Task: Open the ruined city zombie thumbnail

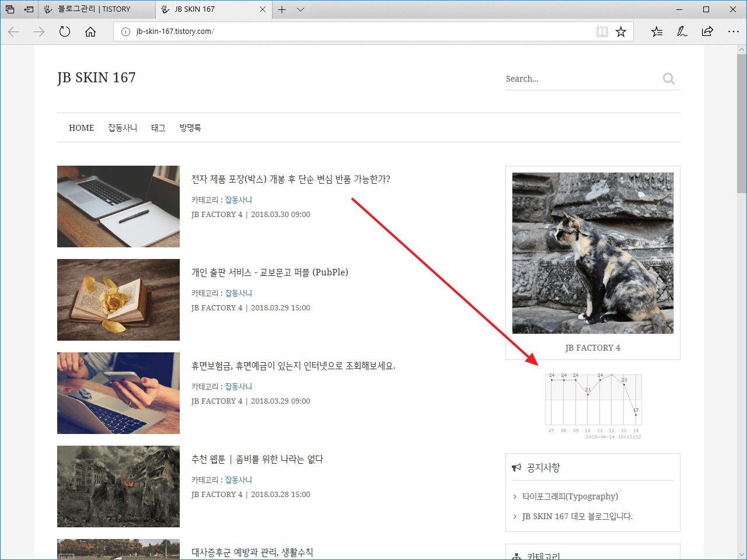Action: pos(118,487)
